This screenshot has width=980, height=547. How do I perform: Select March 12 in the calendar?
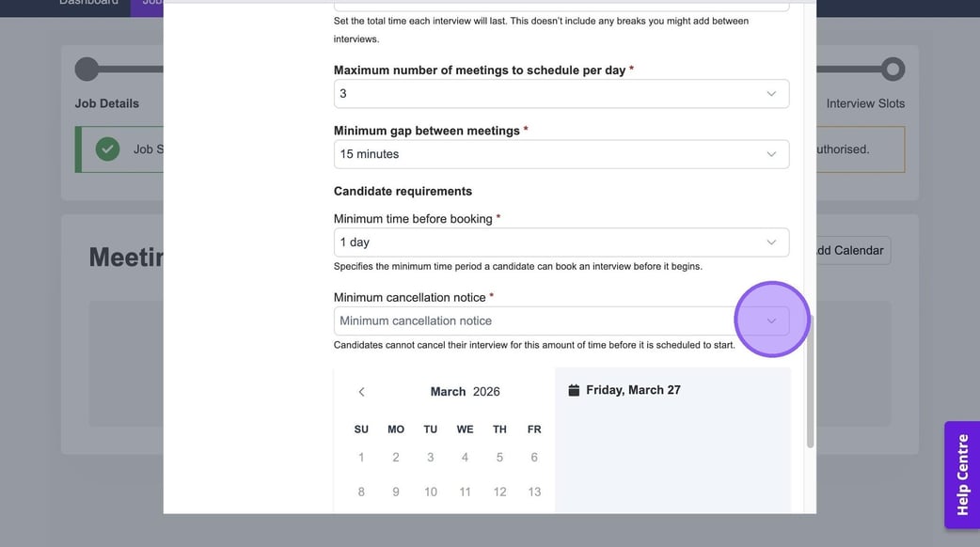tap(499, 492)
